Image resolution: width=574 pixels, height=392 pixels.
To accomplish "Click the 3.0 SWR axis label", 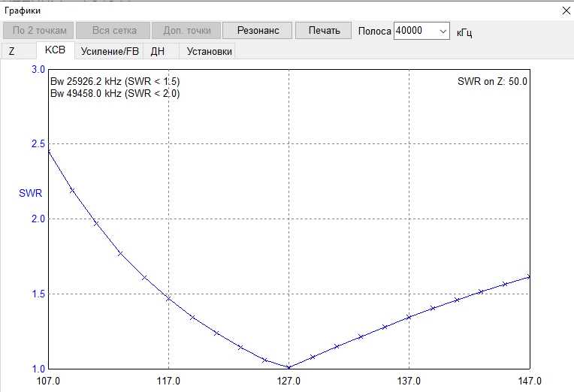I will tap(38, 70).
